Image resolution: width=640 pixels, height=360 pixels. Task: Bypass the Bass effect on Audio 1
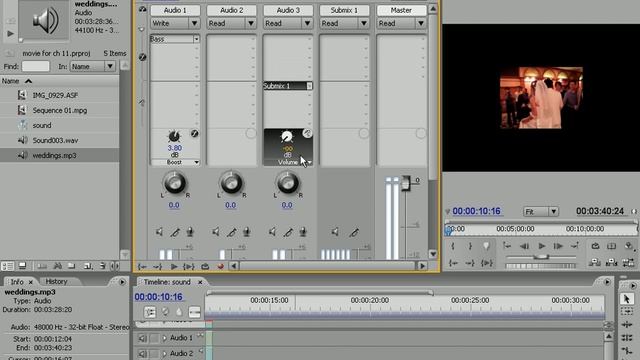(195, 133)
